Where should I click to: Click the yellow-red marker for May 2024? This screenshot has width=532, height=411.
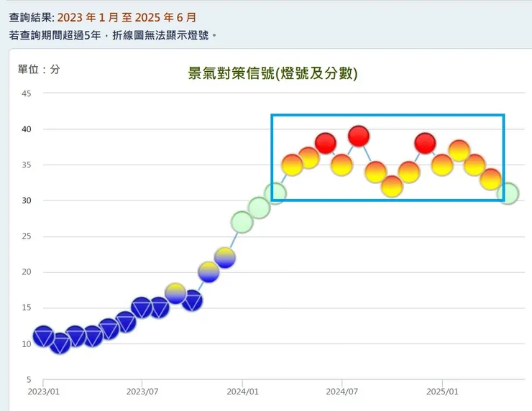click(308, 157)
